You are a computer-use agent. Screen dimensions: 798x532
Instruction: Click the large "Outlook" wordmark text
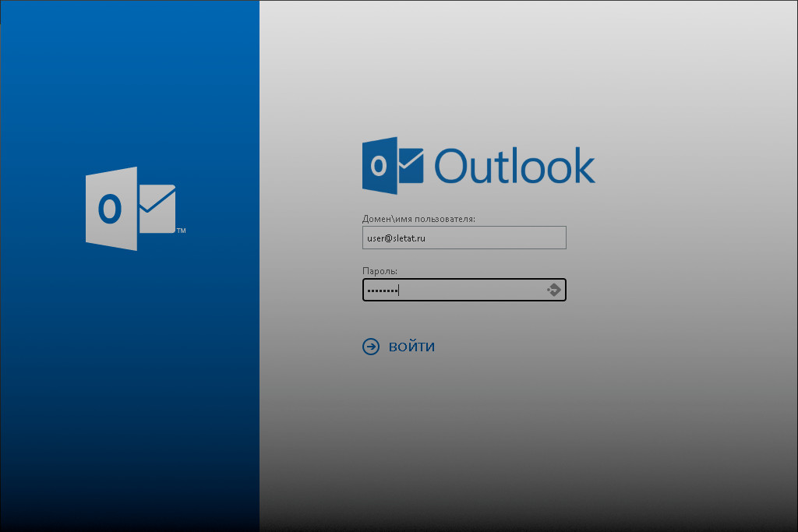[x=514, y=166]
